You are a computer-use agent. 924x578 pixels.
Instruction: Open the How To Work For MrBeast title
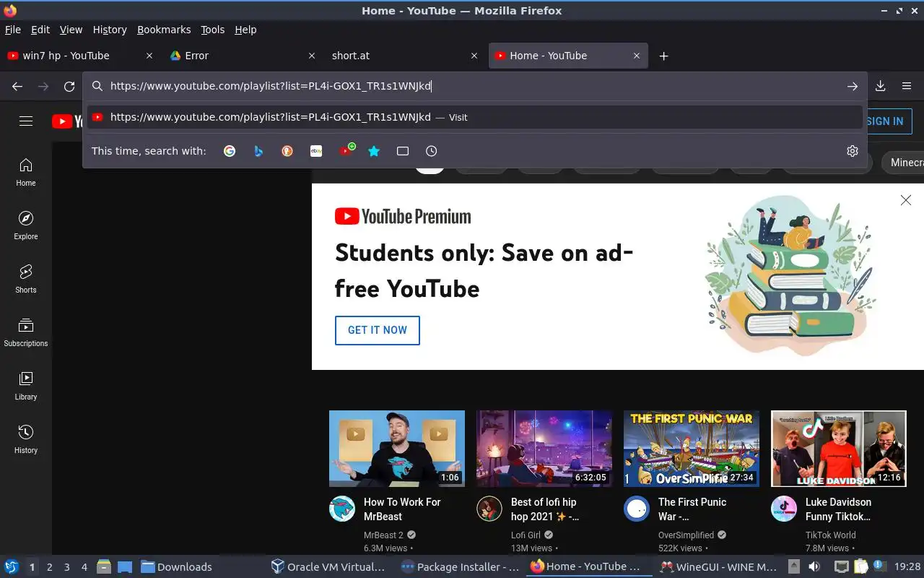tap(402, 509)
